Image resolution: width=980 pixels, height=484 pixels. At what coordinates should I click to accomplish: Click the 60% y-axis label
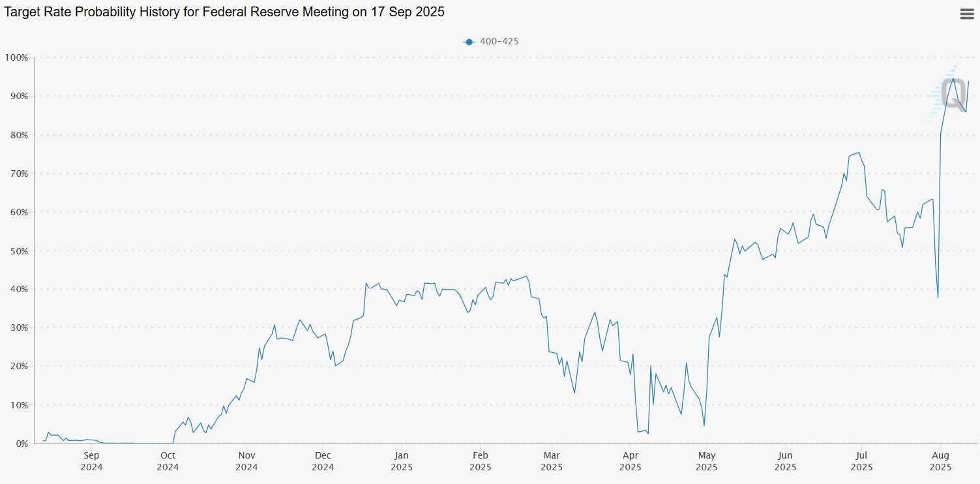(19, 212)
